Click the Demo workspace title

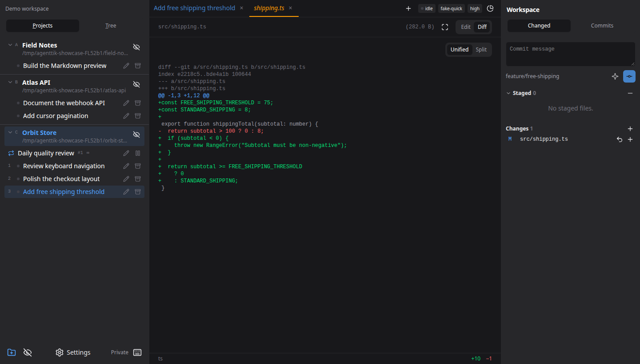click(x=27, y=9)
